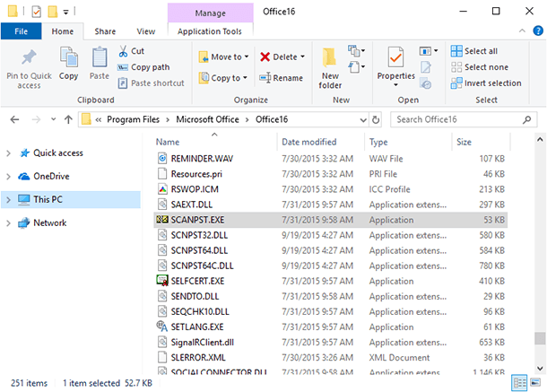This screenshot has width=547, height=392.
Task: Open Properties from the ribbon
Action: click(x=395, y=63)
